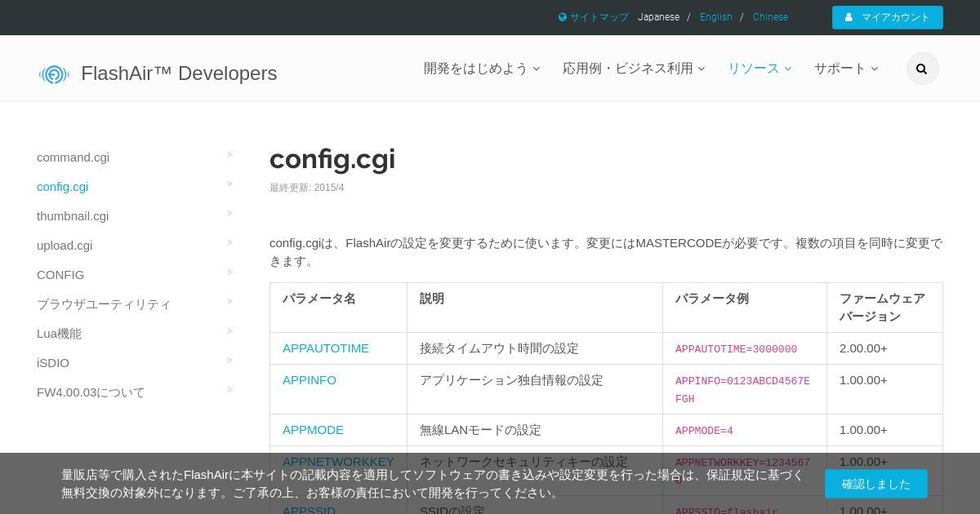Open the APPMODE parameter link

coord(313,430)
